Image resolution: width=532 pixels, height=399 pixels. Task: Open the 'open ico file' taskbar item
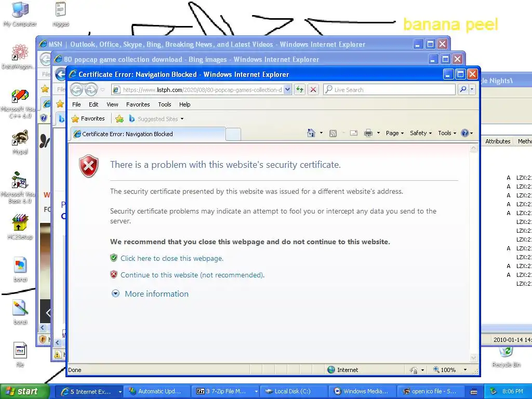(430, 392)
